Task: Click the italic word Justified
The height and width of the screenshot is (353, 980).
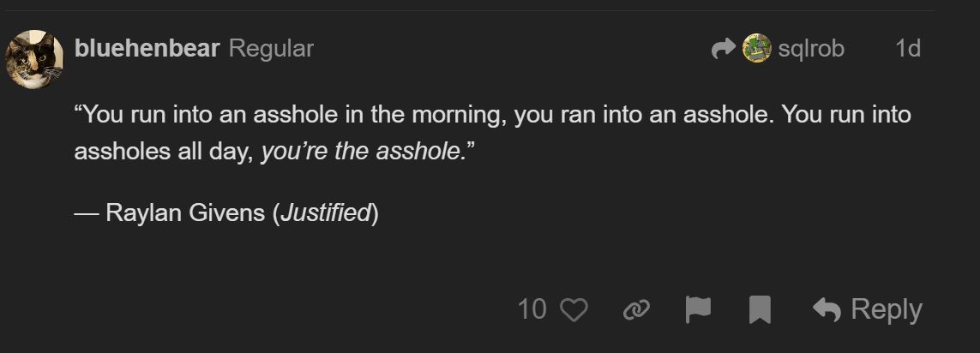Action: [325, 212]
